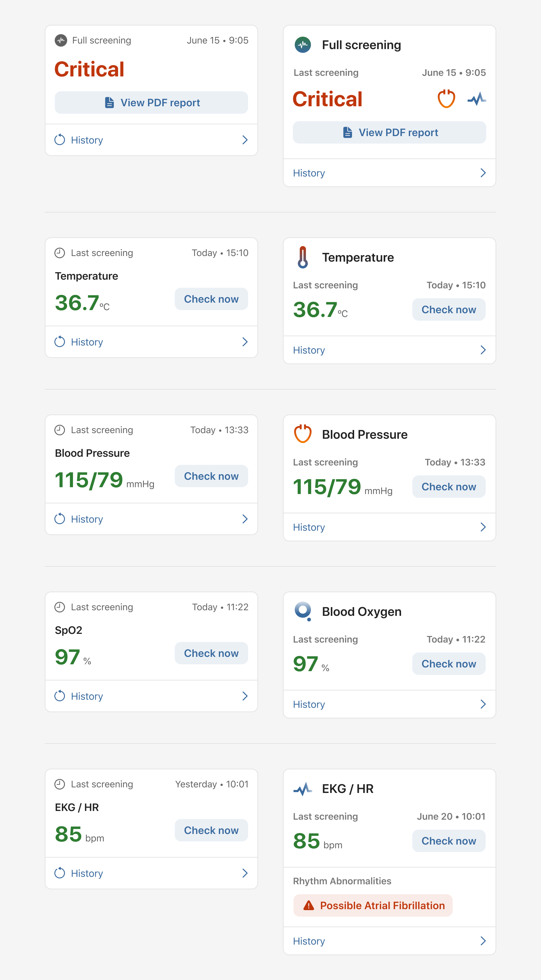The image size is (541, 980).
Task: Click the Blood Oxygen droplet icon
Action: (x=303, y=611)
